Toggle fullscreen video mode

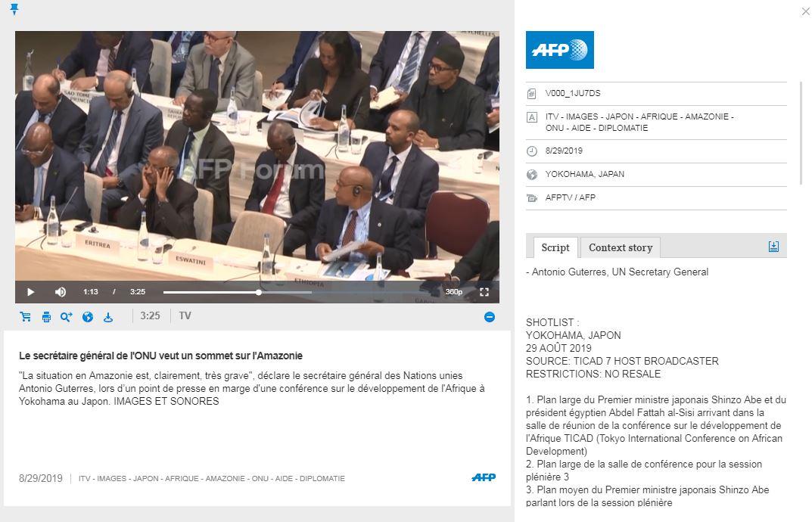pyautogui.click(x=484, y=292)
